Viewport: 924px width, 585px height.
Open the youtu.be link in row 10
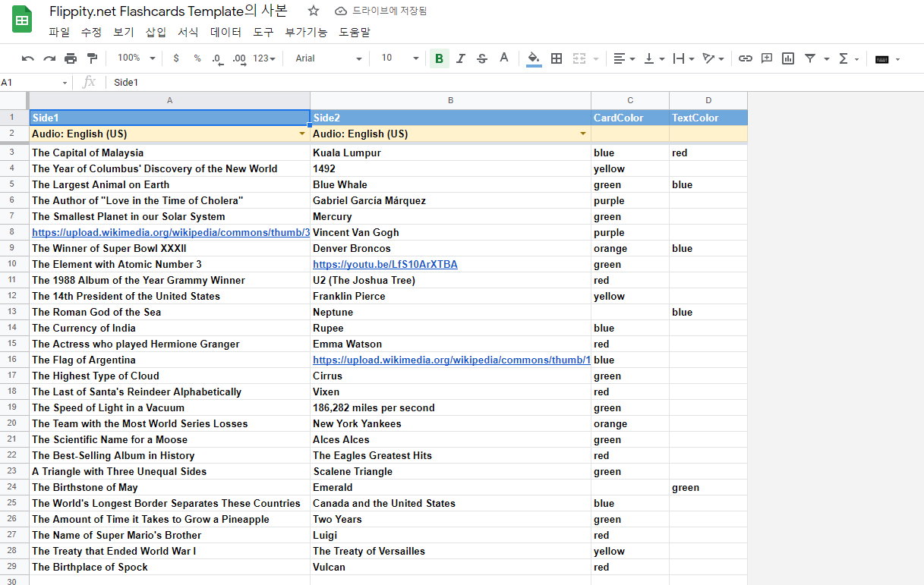click(x=385, y=264)
